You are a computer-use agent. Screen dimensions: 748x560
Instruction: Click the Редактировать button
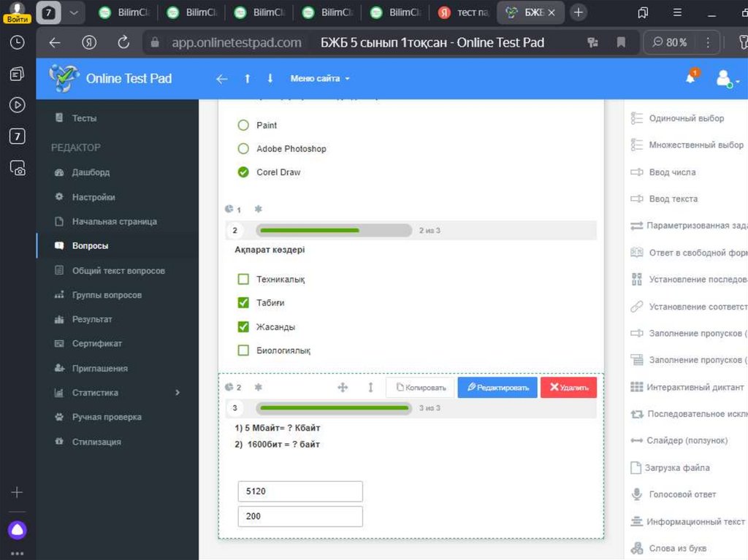pos(497,387)
